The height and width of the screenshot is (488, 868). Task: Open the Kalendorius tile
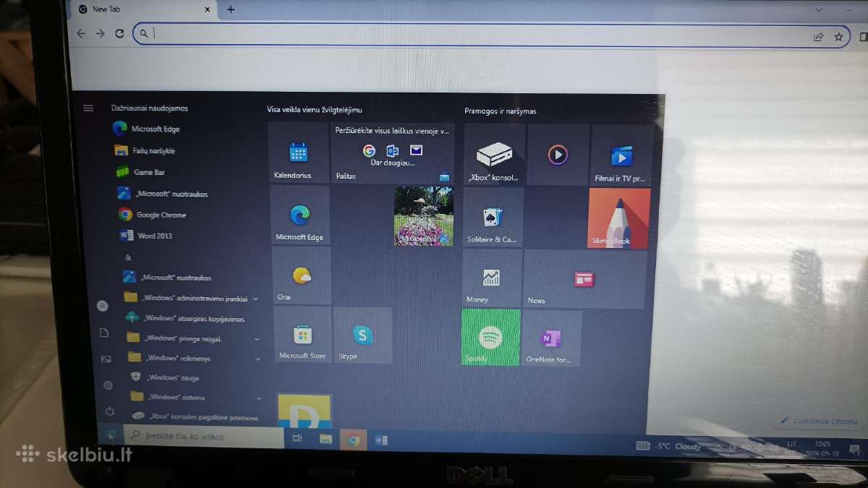[299, 153]
